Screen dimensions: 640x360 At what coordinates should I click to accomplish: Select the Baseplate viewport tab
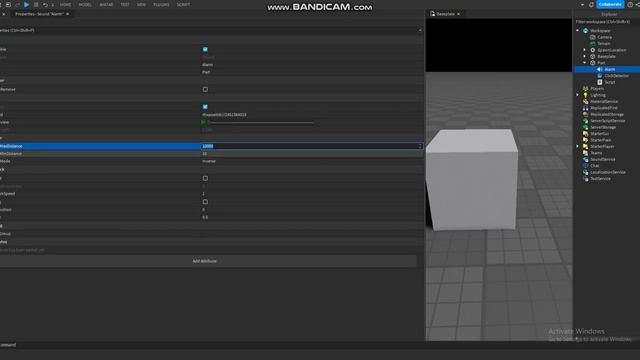coord(445,14)
